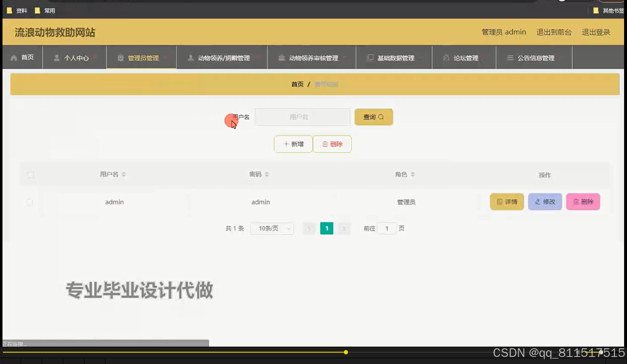This screenshot has width=627, height=364.
Task: Click the plus icon on 新增 button
Action: pyautogui.click(x=286, y=144)
